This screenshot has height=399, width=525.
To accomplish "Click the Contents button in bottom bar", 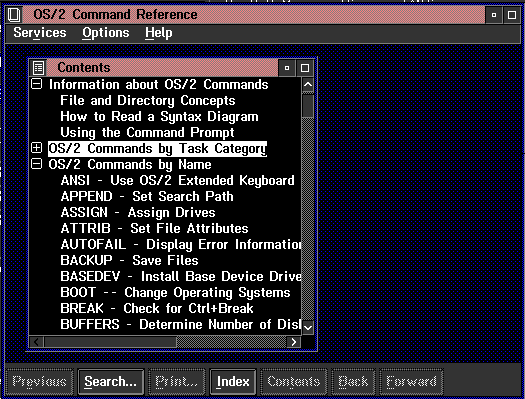I will tap(294, 382).
